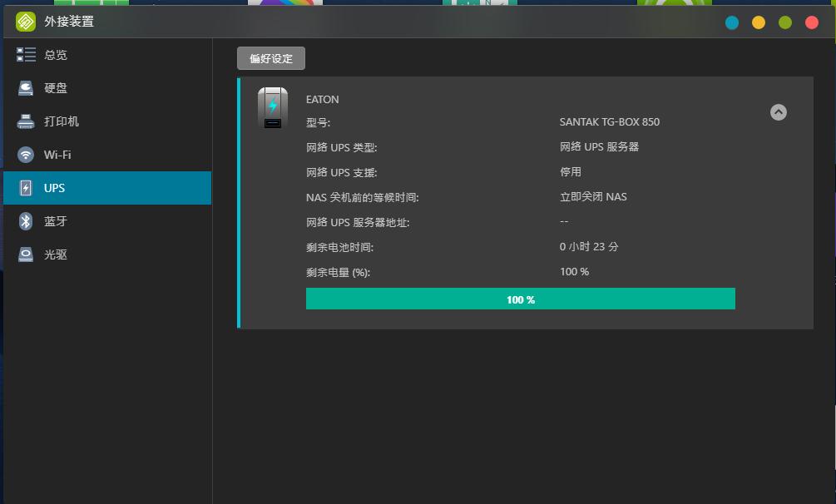Click the UPS battery icon in sidebar
The height and width of the screenshot is (504, 836).
(x=25, y=187)
